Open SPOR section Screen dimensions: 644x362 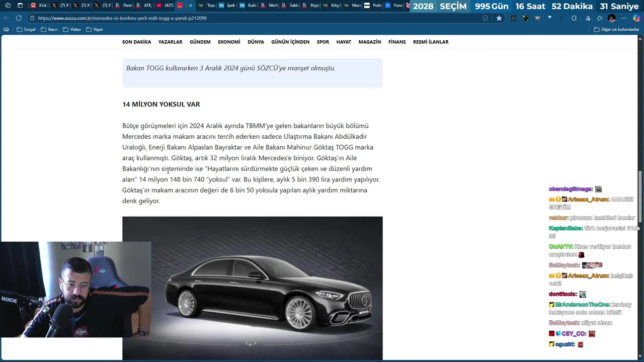click(323, 42)
